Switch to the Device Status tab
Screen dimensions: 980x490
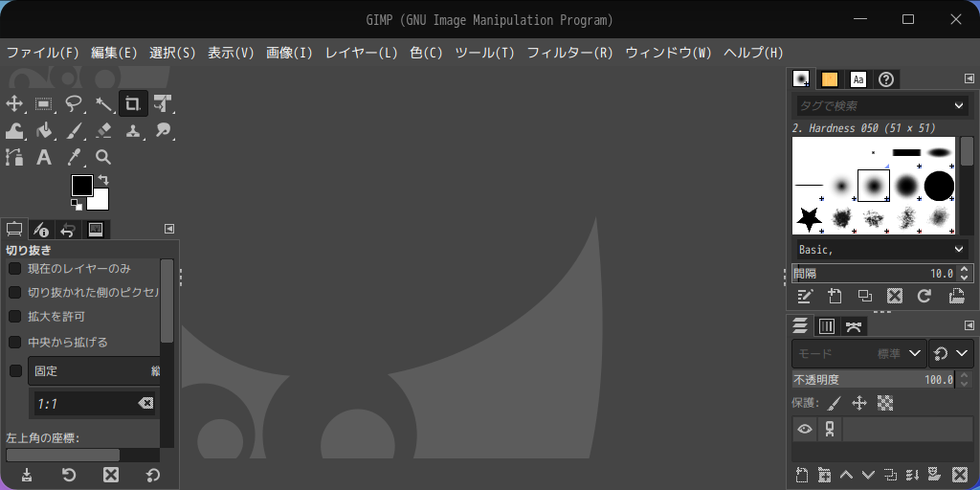[x=41, y=230]
